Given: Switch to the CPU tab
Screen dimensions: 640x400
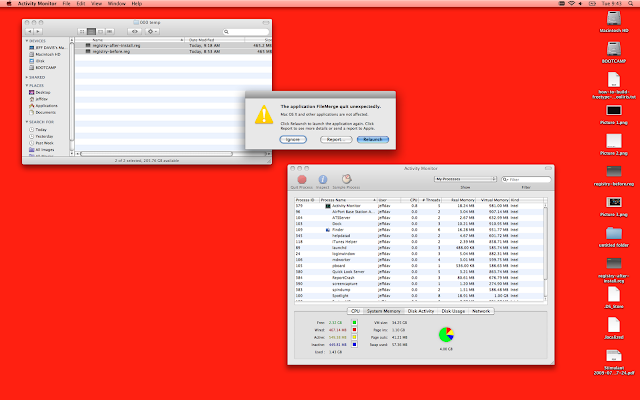Looking at the screenshot, I should [356, 311].
